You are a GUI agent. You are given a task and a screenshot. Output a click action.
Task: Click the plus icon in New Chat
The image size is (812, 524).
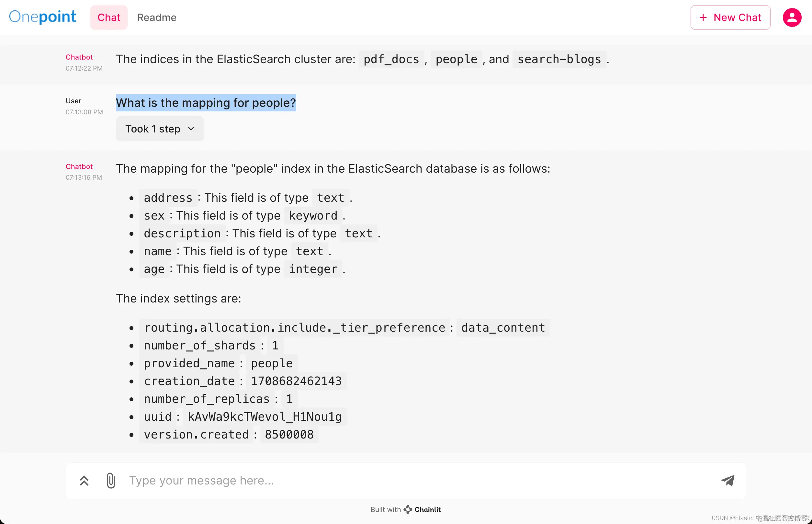coord(703,17)
